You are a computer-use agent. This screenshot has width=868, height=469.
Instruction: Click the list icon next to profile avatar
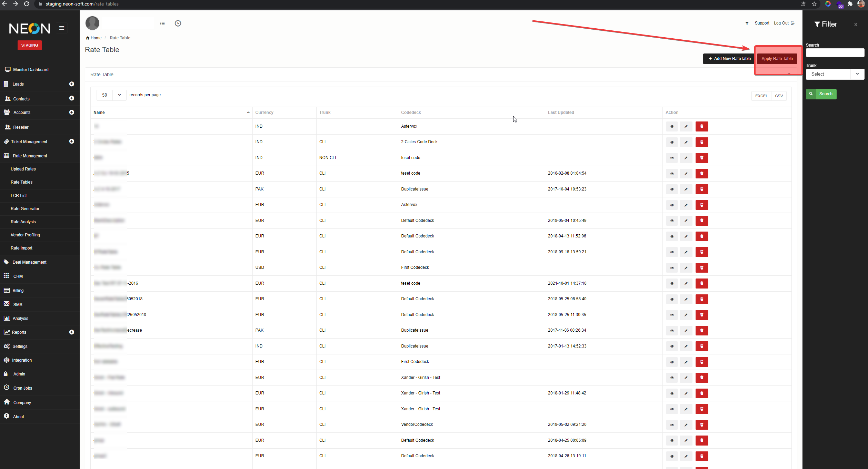(162, 23)
